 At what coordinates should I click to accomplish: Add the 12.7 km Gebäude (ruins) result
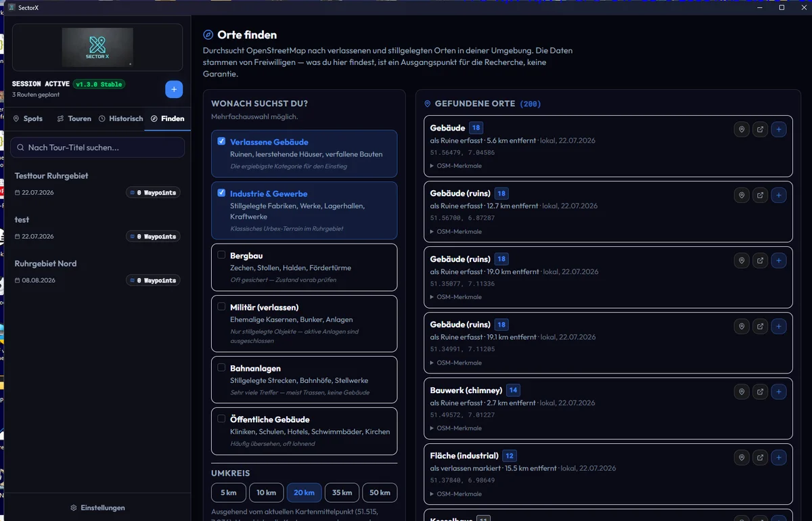[779, 195]
